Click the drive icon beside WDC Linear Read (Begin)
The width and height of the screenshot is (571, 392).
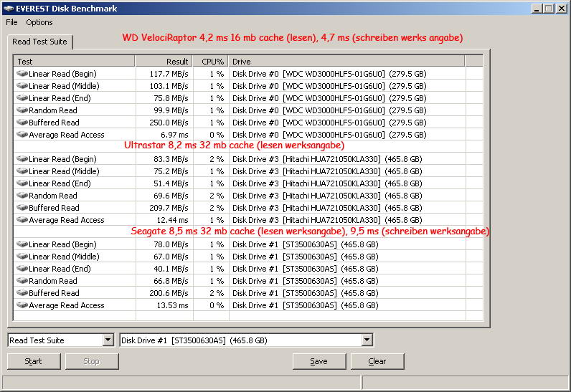[x=22, y=73]
